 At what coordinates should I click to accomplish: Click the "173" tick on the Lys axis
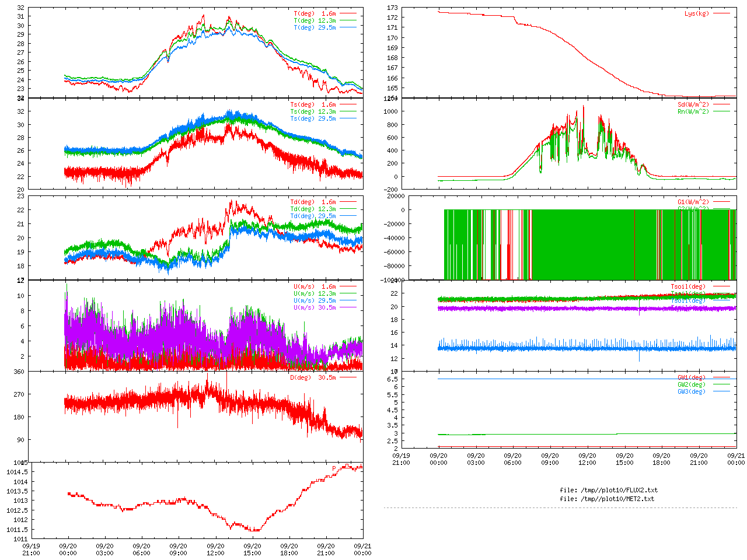(x=392, y=8)
